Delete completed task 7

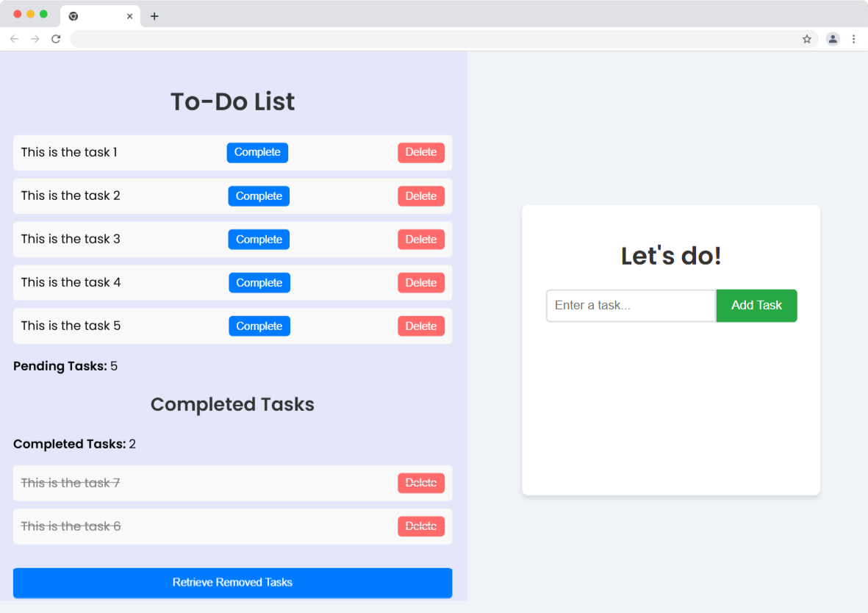tap(421, 483)
